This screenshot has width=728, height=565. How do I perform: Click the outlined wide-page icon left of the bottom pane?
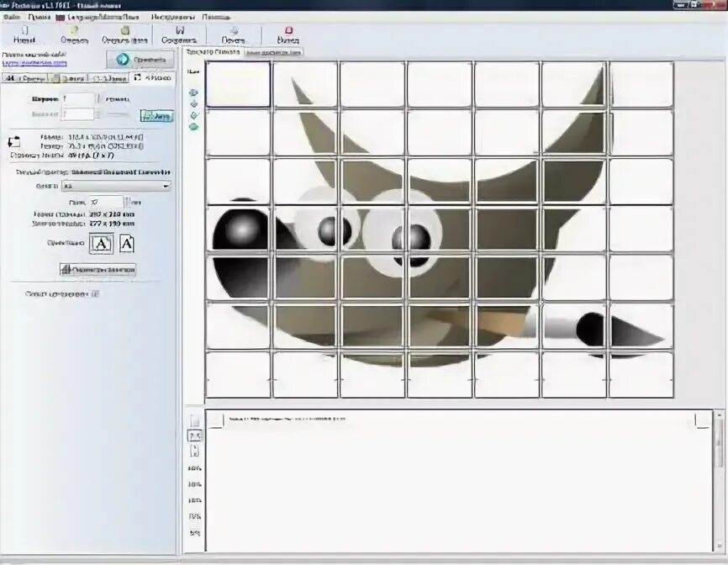point(194,436)
